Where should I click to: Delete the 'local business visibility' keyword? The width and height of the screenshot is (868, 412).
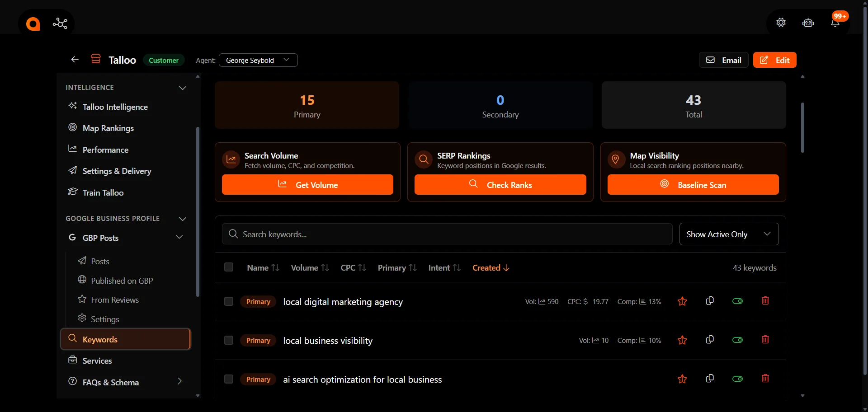[765, 340]
